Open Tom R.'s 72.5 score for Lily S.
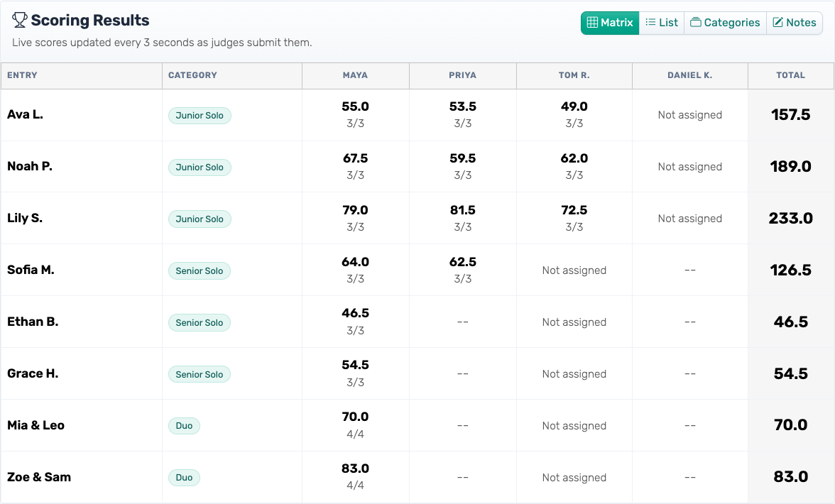The image size is (835, 504). coord(574,209)
